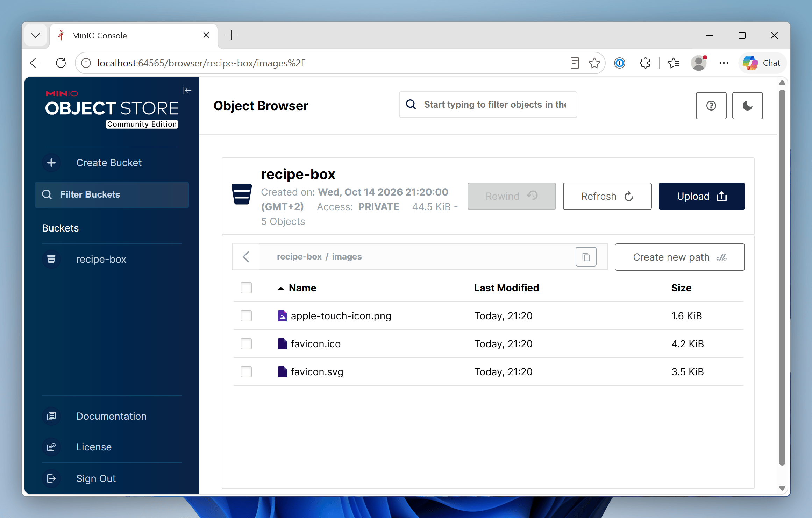This screenshot has width=812, height=518.
Task: Click the favicon.ico file icon
Action: click(x=282, y=344)
